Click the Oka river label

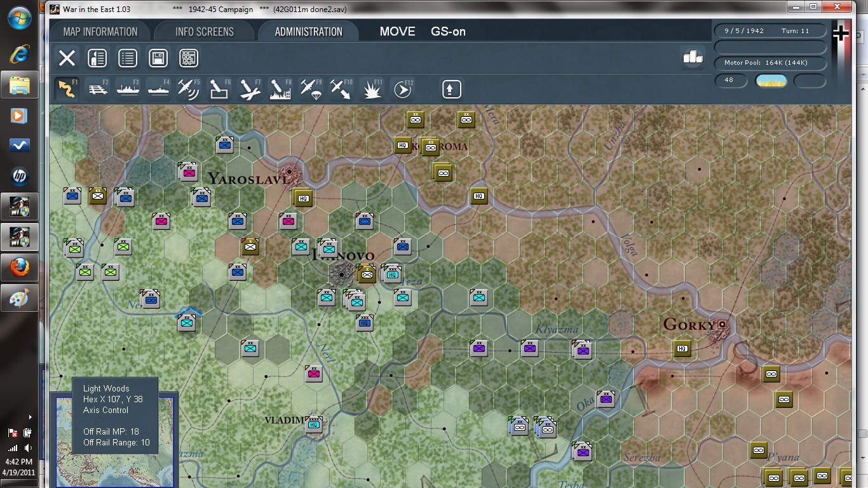pyautogui.click(x=585, y=403)
